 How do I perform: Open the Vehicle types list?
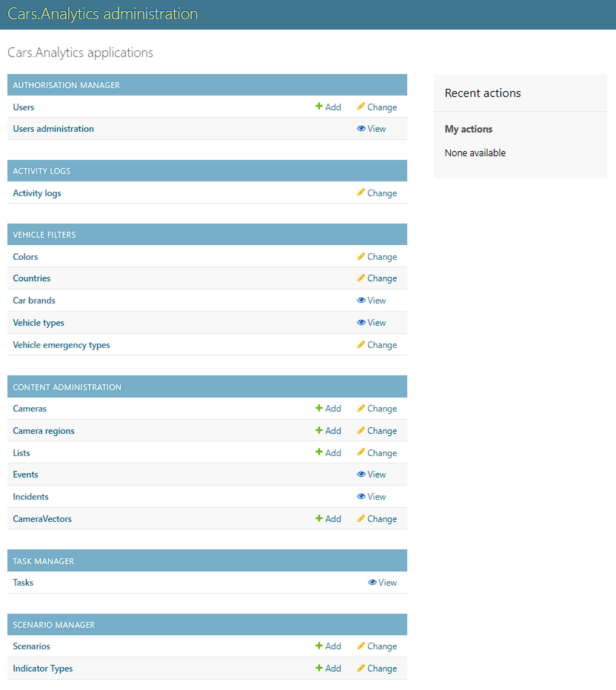(x=38, y=322)
